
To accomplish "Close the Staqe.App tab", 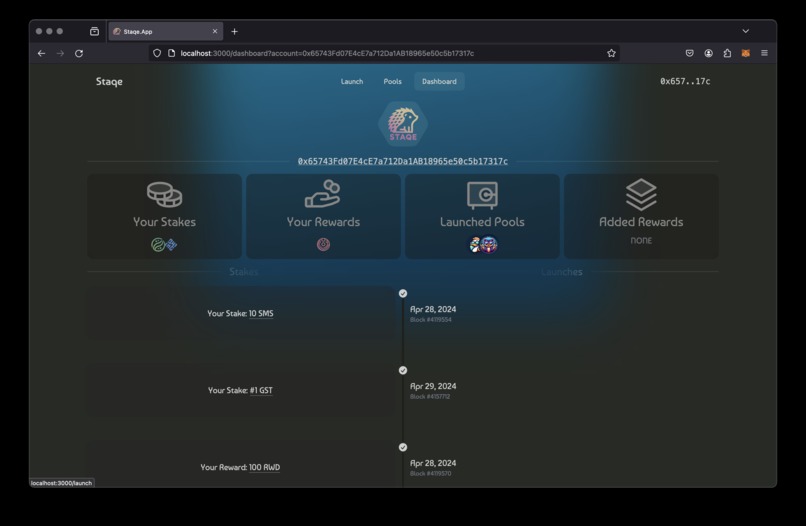I will point(215,31).
